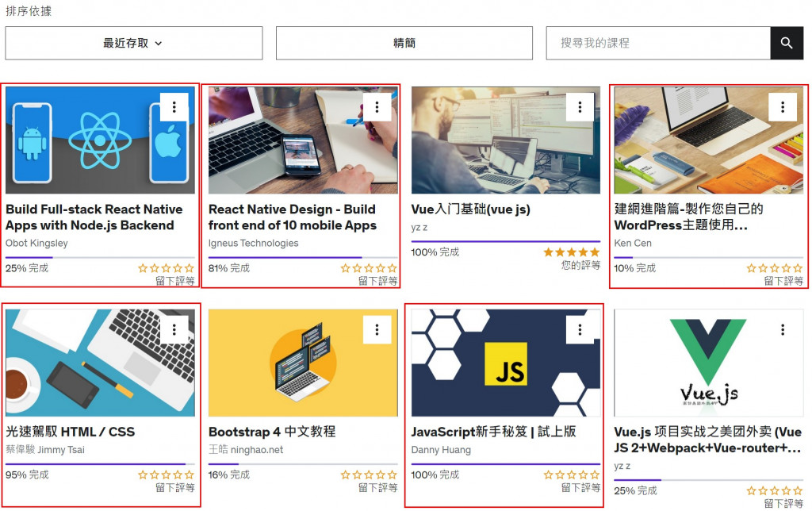This screenshot has height=511, width=812.
Task: Click the 精簡 view button
Action: pyautogui.click(x=404, y=43)
